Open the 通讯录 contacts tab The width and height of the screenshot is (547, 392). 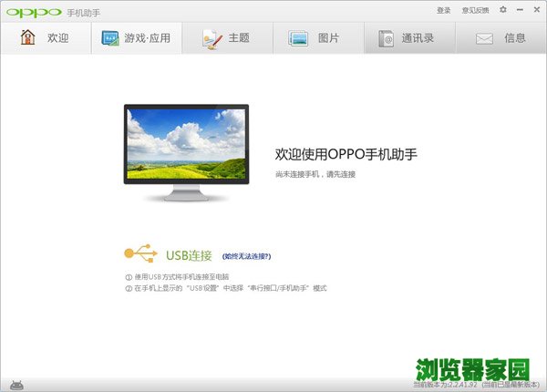(410, 38)
